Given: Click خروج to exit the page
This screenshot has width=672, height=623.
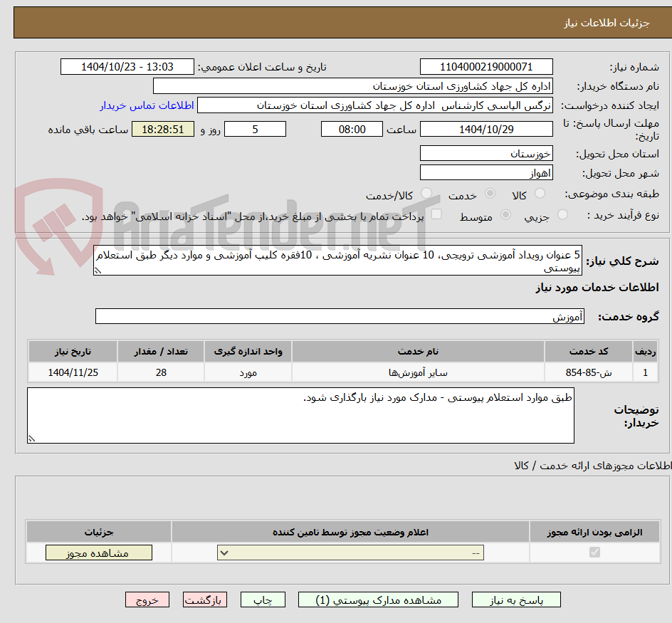Looking at the screenshot, I should click(147, 600).
